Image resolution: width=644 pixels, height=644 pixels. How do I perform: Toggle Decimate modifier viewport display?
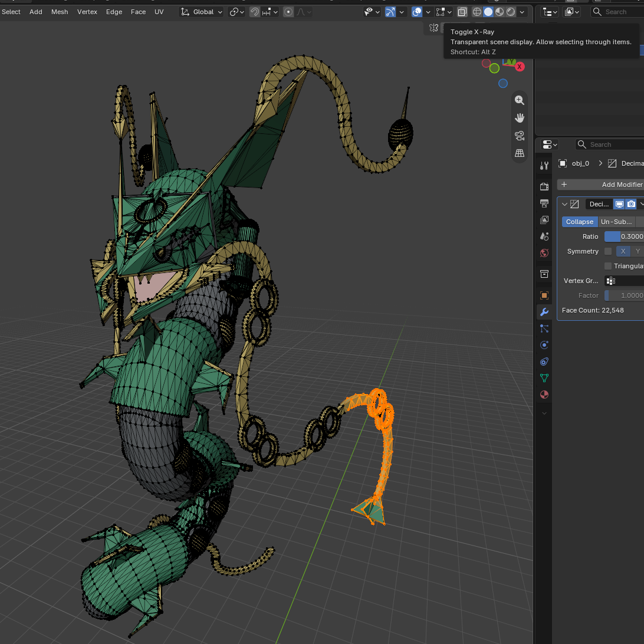click(619, 204)
